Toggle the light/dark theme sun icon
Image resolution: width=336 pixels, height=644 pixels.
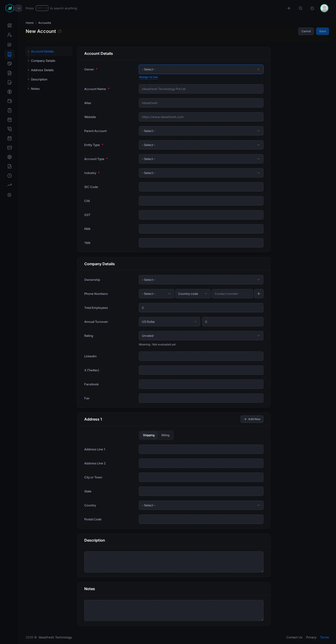[x=312, y=8]
